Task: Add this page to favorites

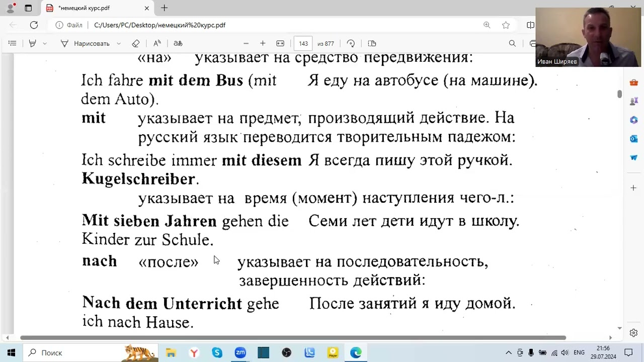Action: click(506, 25)
